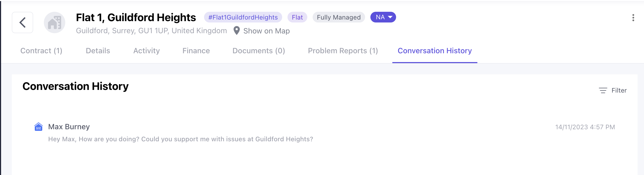644x175 pixels.
Task: Open the Contract (1) tab
Action: (41, 51)
